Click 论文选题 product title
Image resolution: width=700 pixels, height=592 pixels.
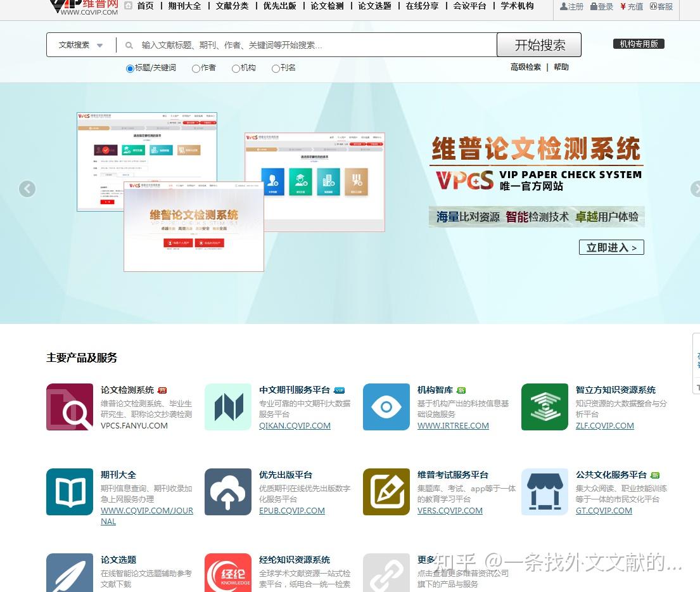coord(118,560)
